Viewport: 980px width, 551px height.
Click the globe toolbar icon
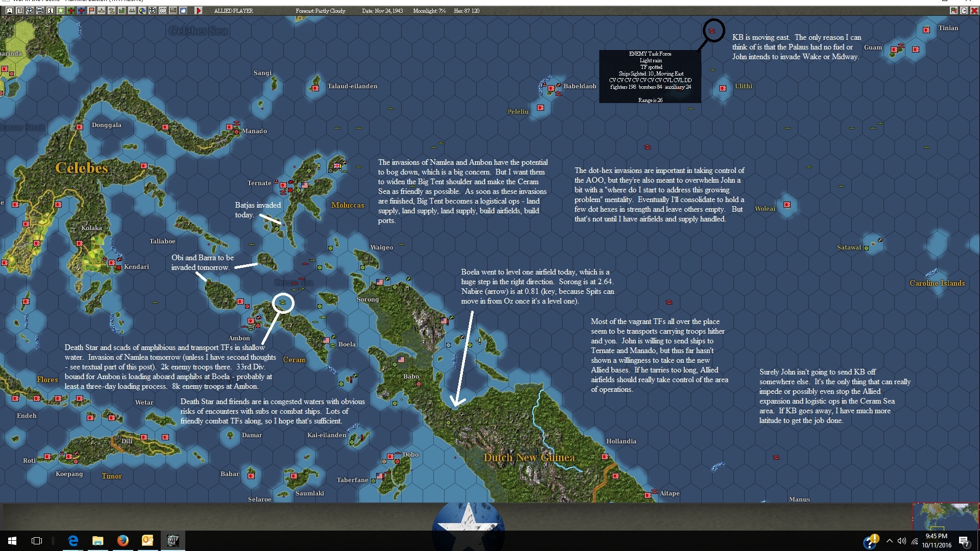[142, 10]
